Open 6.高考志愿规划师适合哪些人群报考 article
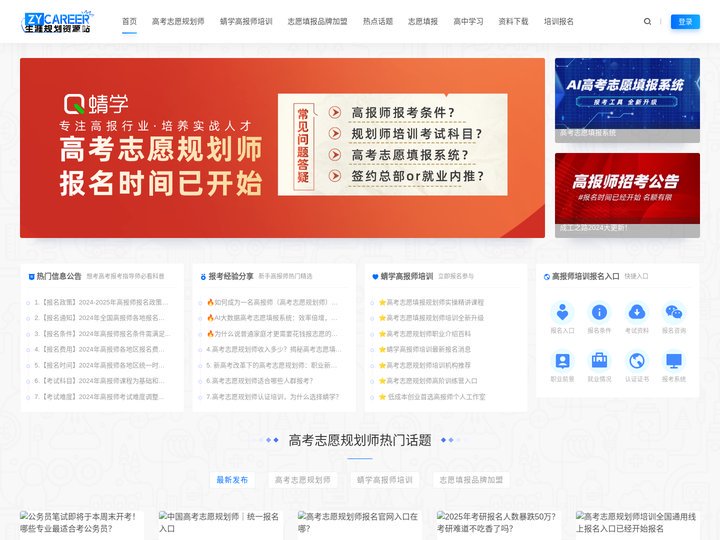This screenshot has height=540, width=720. (x=260, y=381)
